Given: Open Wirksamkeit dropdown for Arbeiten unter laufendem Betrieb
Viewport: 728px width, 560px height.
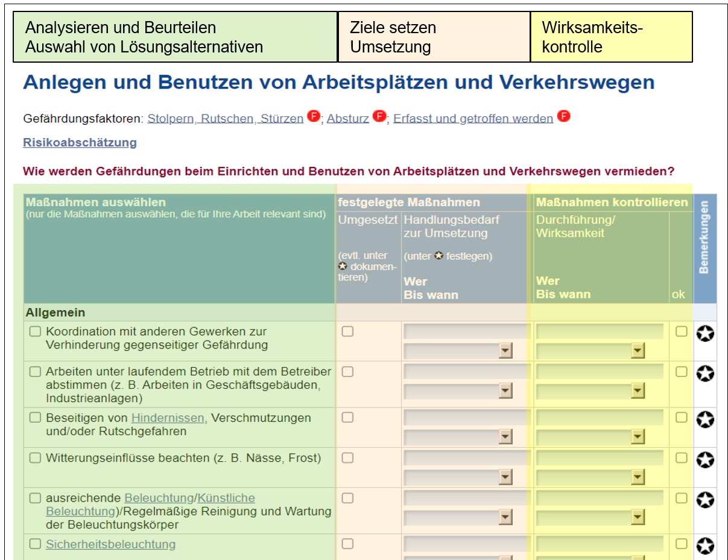Looking at the screenshot, I should 638,391.
